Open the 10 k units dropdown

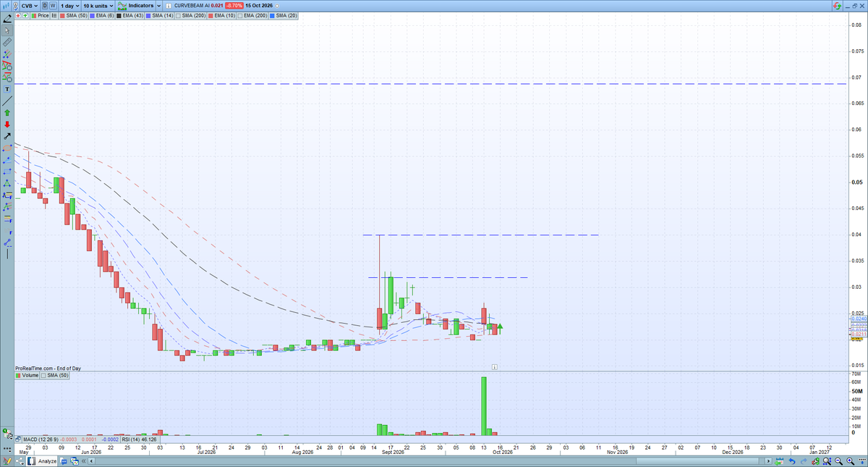pos(98,6)
